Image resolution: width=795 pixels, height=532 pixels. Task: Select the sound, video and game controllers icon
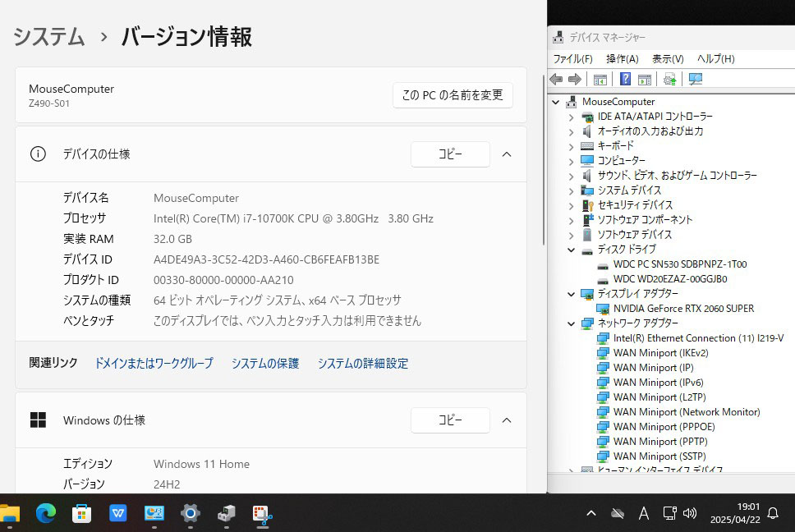587,176
